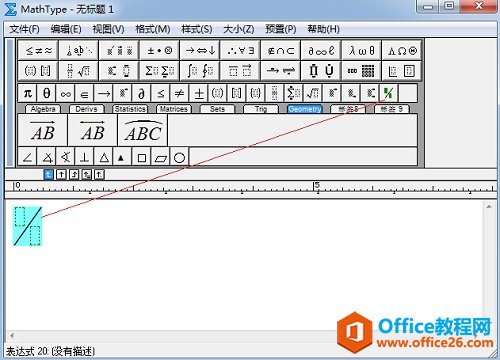This screenshot has width=500, height=360.
Task: Insert the curly braces template from small bar
Action: 256,93
